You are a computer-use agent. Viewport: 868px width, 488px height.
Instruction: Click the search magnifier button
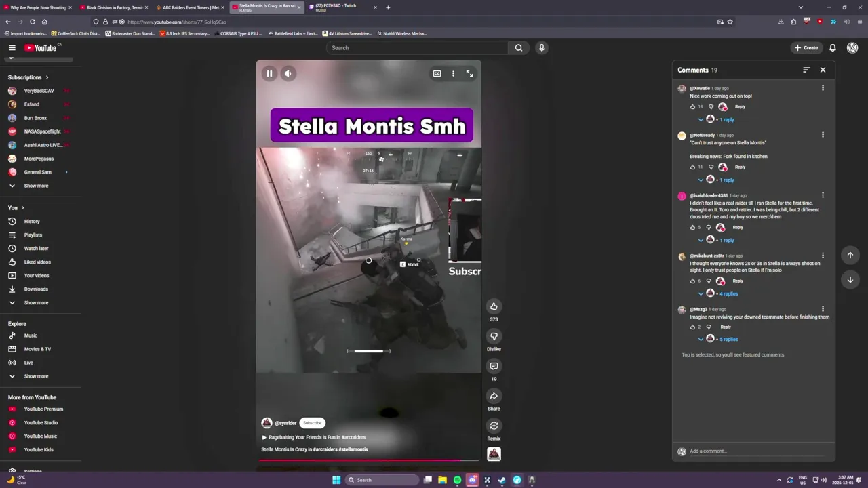tap(519, 47)
